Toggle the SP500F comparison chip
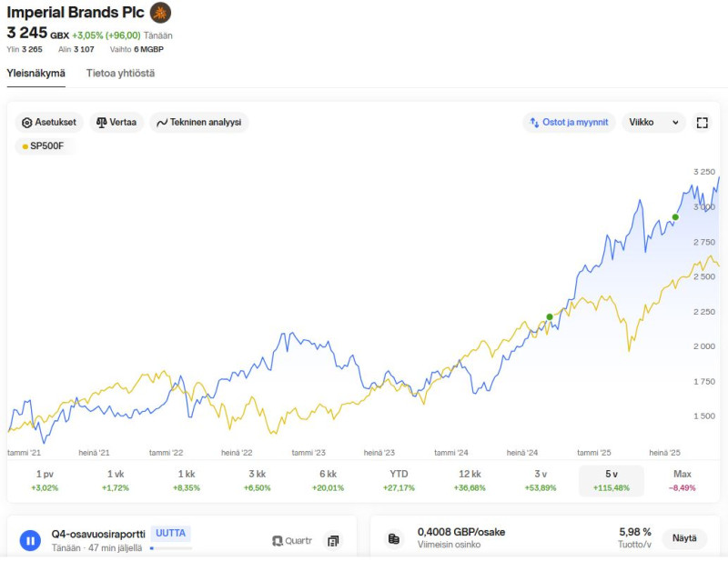 tap(43, 145)
